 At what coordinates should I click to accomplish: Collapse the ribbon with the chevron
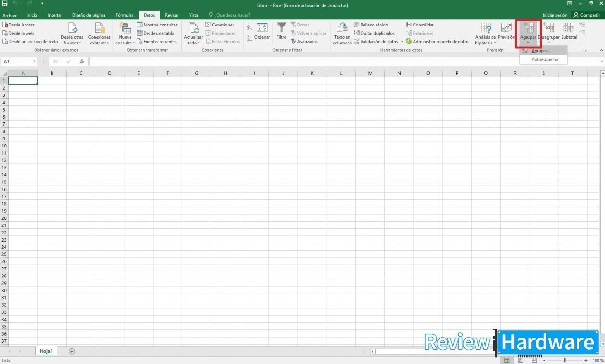tap(601, 50)
